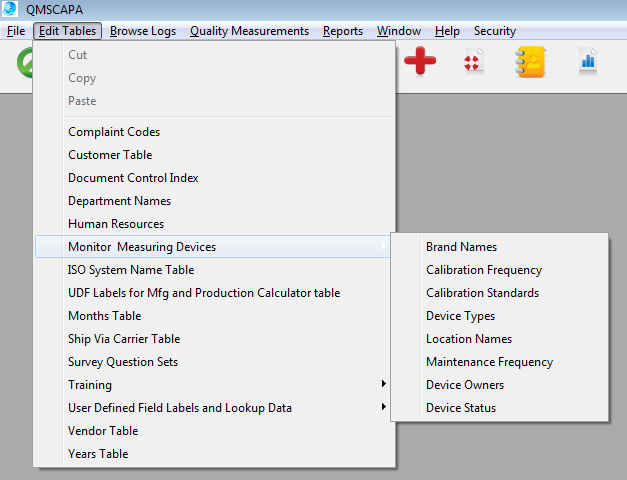The image size is (627, 480).
Task: Open the bar chart report icon
Action: point(588,61)
